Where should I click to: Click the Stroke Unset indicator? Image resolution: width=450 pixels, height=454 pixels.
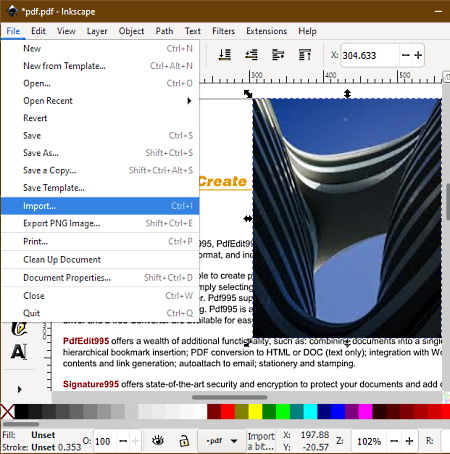[x=43, y=447]
